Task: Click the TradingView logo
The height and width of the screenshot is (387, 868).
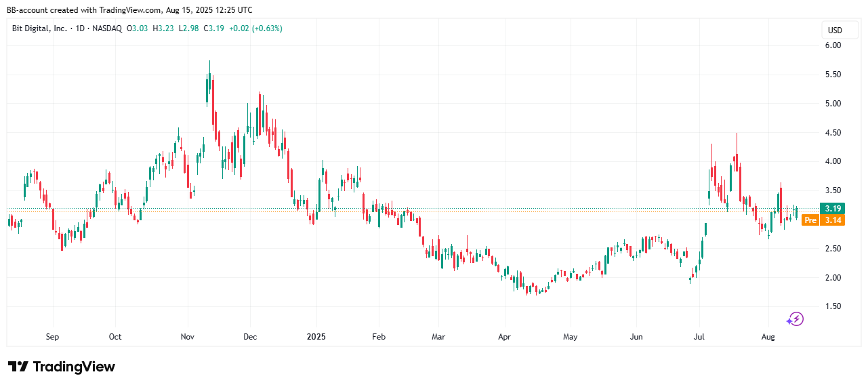Action: point(62,367)
